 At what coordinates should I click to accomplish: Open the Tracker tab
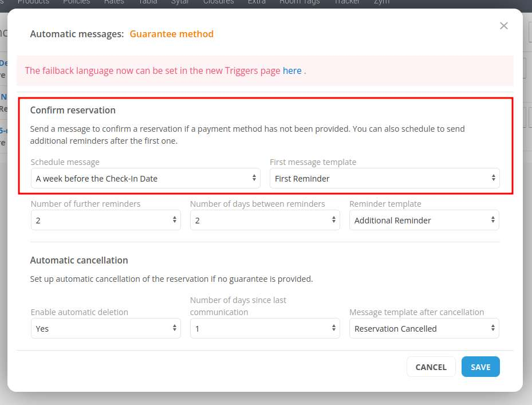tap(346, 2)
